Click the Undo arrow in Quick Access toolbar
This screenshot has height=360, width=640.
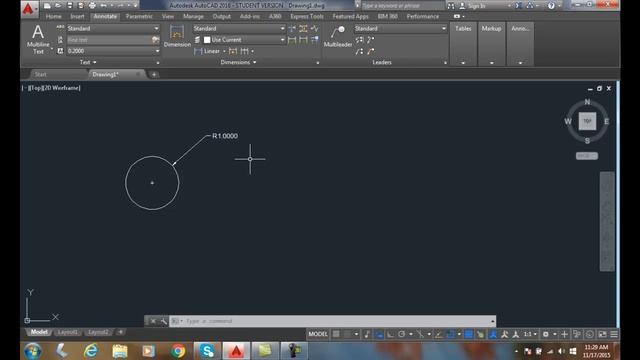pos(103,6)
